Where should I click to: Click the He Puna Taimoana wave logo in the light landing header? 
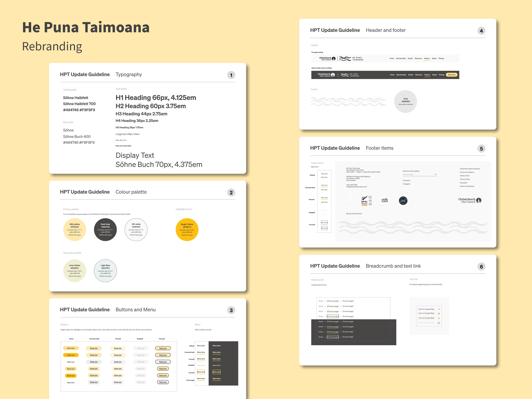351,59
